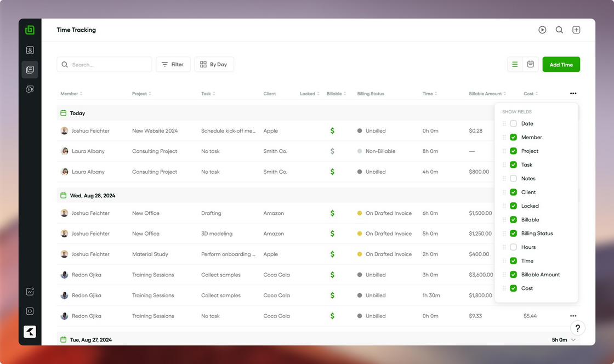
Task: Enable the Notes field checkbox
Action: click(x=513, y=179)
